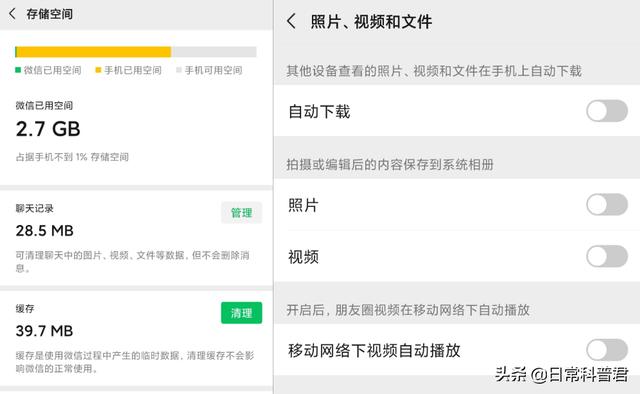Turn on 移动网络下视频自动播放 switch
The image size is (640, 394).
tap(607, 350)
